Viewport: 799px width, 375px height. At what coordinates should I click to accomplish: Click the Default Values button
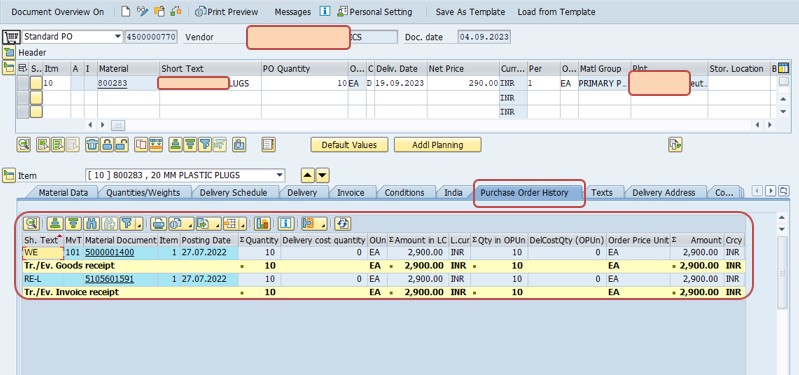(349, 145)
